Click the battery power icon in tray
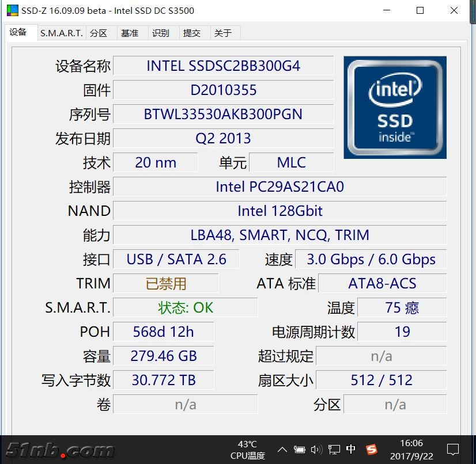The width and height of the screenshot is (476, 464). coord(299,450)
